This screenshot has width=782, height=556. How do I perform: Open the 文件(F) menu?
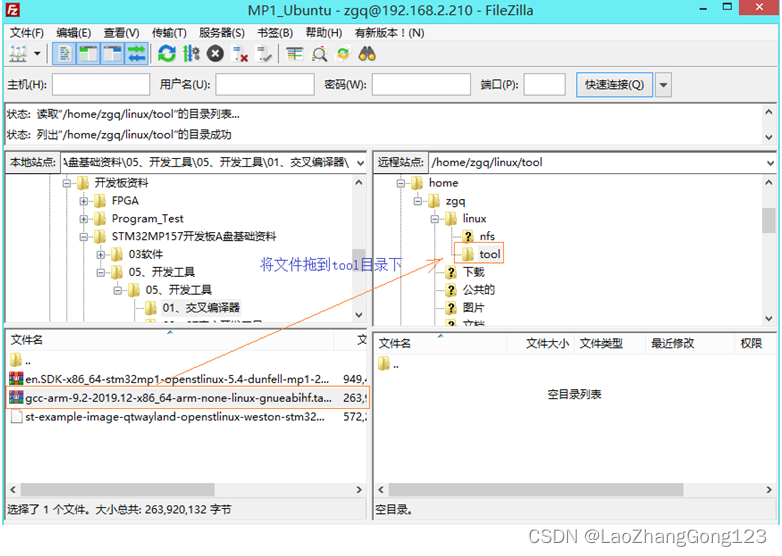[x=27, y=33]
